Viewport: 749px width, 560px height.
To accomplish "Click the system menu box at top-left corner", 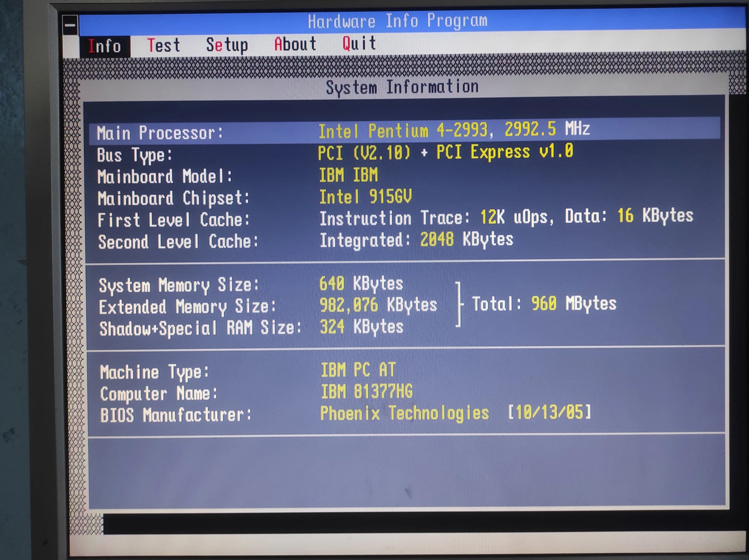I will pos(70,25).
